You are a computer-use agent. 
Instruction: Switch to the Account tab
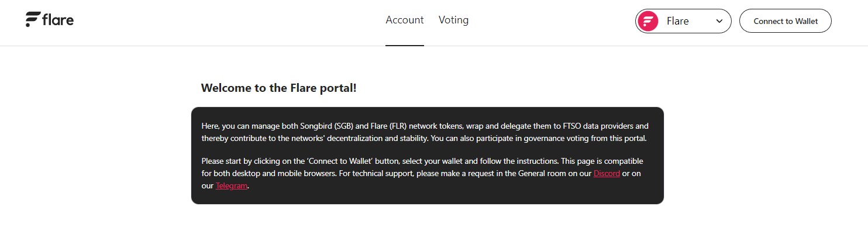404,20
